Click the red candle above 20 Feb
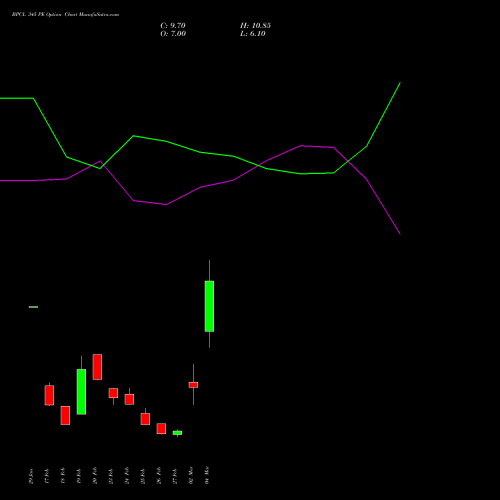The width and height of the screenshot is (500, 500). click(x=97, y=367)
